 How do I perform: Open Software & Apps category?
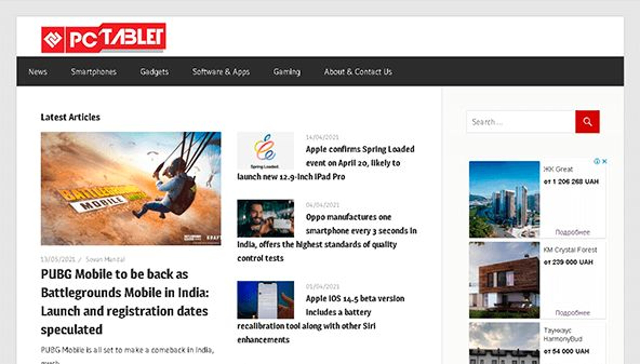221,72
